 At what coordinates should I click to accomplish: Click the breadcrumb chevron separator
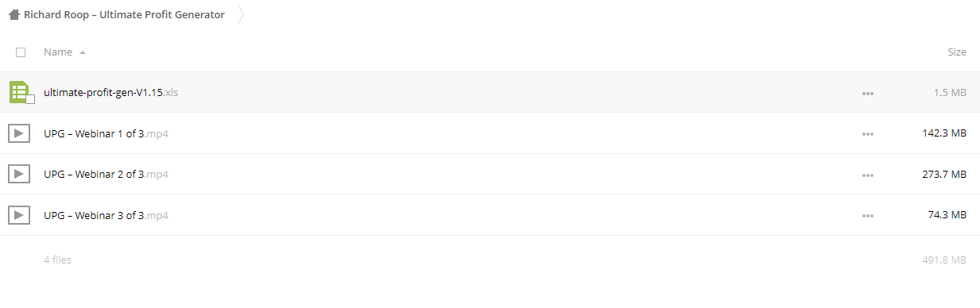coord(241,14)
